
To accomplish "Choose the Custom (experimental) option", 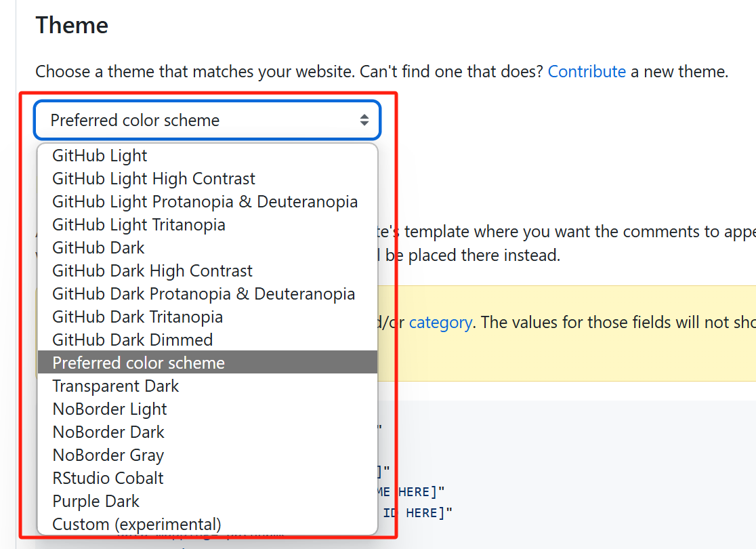I will (137, 525).
